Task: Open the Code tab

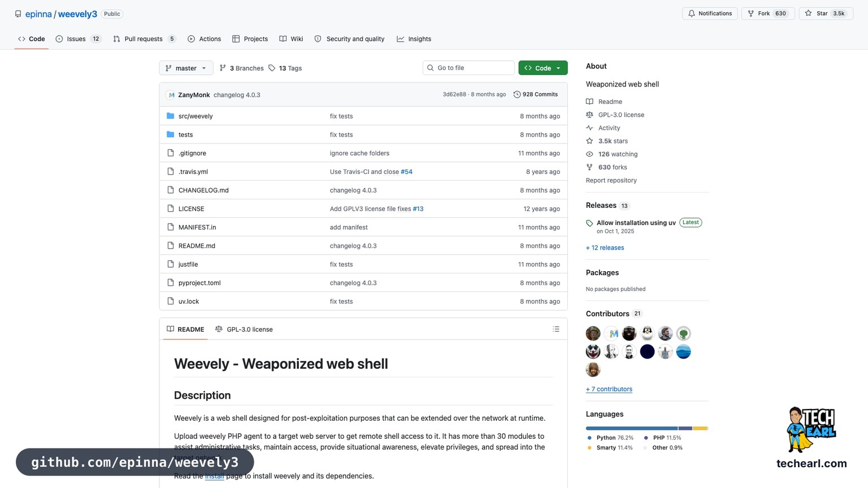Action: tap(31, 39)
